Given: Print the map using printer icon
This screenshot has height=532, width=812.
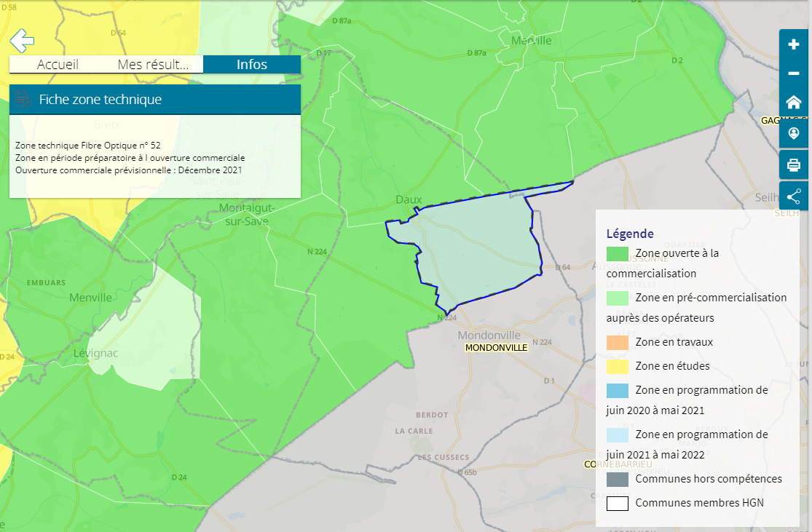Looking at the screenshot, I should (794, 165).
